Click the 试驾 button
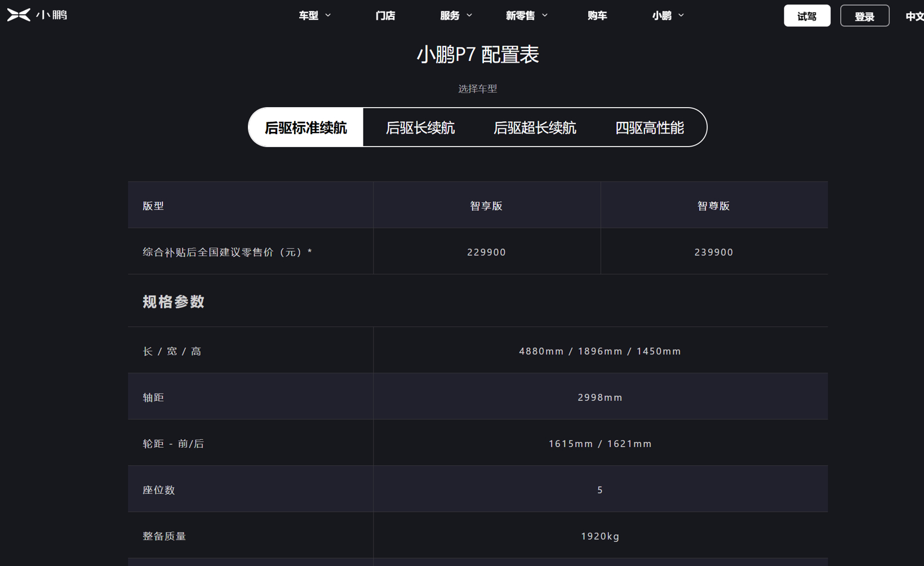924x566 pixels. coord(807,16)
